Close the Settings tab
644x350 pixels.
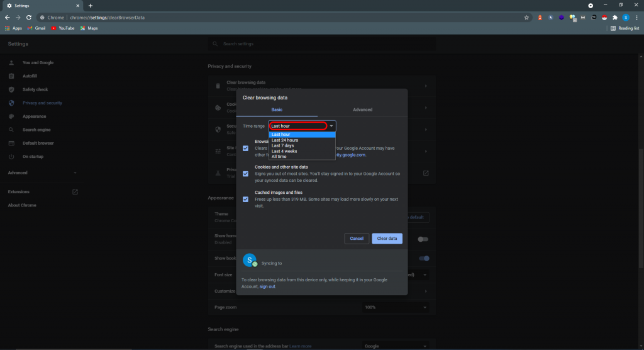click(77, 6)
